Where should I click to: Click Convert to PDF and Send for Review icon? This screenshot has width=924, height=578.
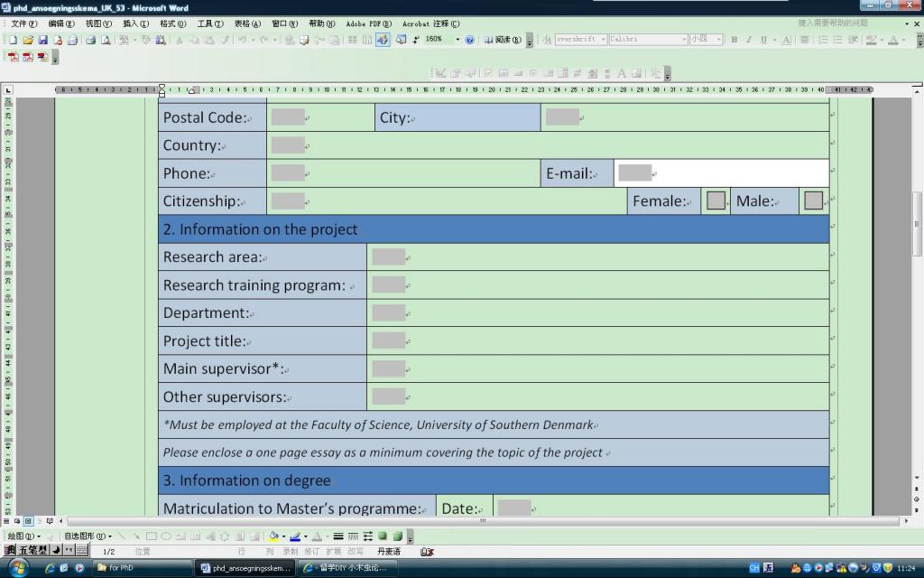pos(42,57)
